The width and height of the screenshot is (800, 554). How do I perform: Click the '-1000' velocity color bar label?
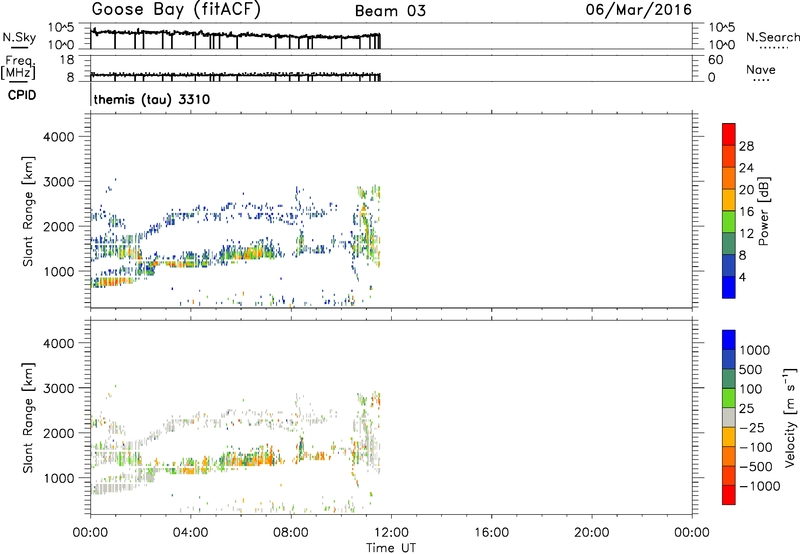point(759,486)
